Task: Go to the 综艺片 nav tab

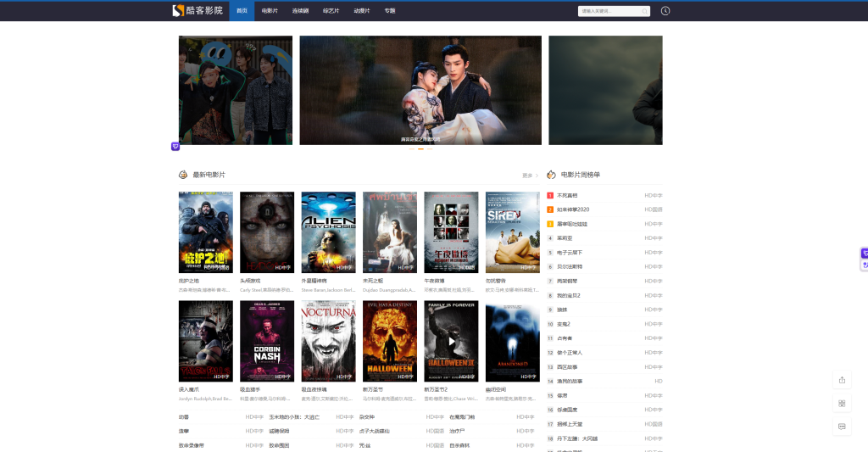Action: [331, 11]
